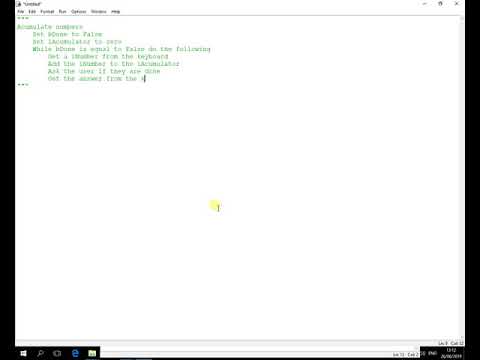Maximize the IDLE editor window
The width and height of the screenshot is (480, 360).
pos(440,4)
